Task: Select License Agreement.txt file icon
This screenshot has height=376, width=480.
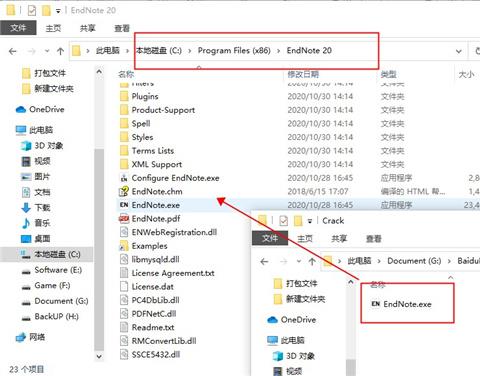Action: (124, 273)
